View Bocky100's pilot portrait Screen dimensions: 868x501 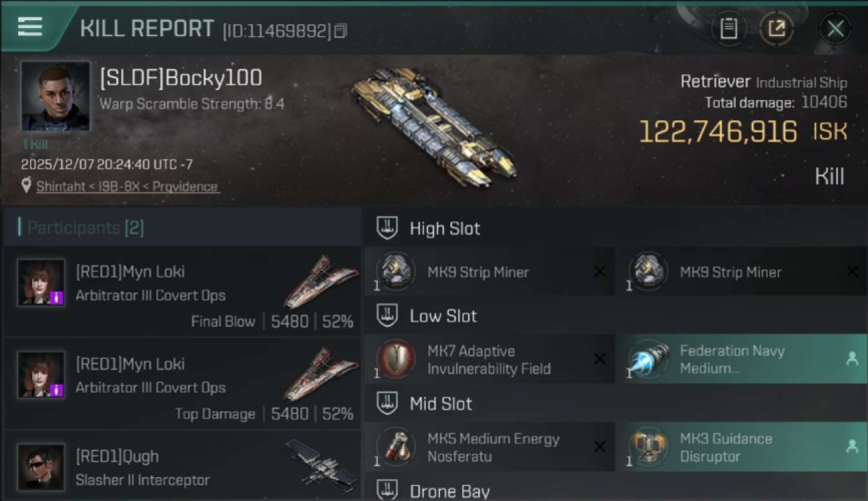click(x=55, y=97)
